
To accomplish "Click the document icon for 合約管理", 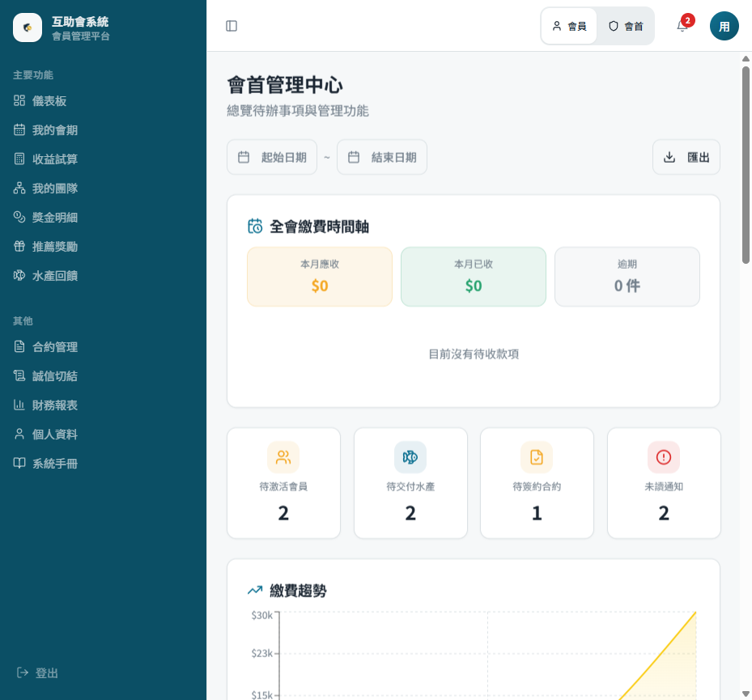I will pyautogui.click(x=19, y=346).
